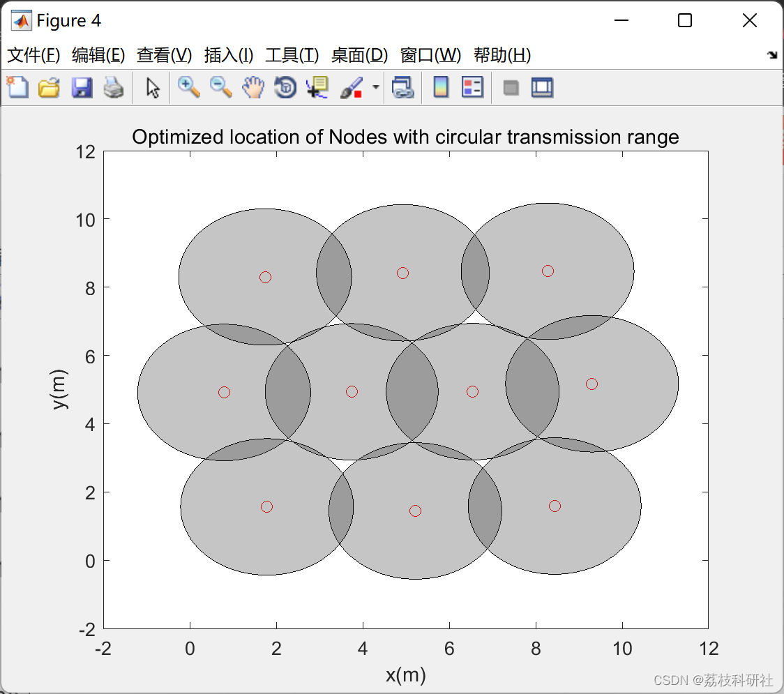Minimize the Figure 4 window
The height and width of the screenshot is (694, 784).
point(621,20)
